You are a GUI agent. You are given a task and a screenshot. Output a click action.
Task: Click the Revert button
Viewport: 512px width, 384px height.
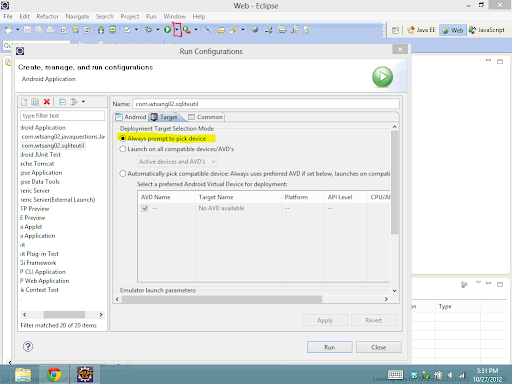click(374, 320)
